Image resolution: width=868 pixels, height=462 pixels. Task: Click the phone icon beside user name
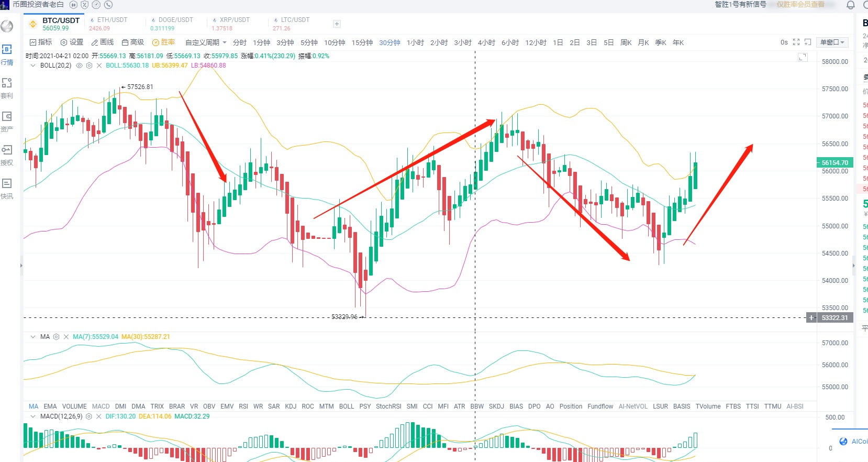coord(108,5)
